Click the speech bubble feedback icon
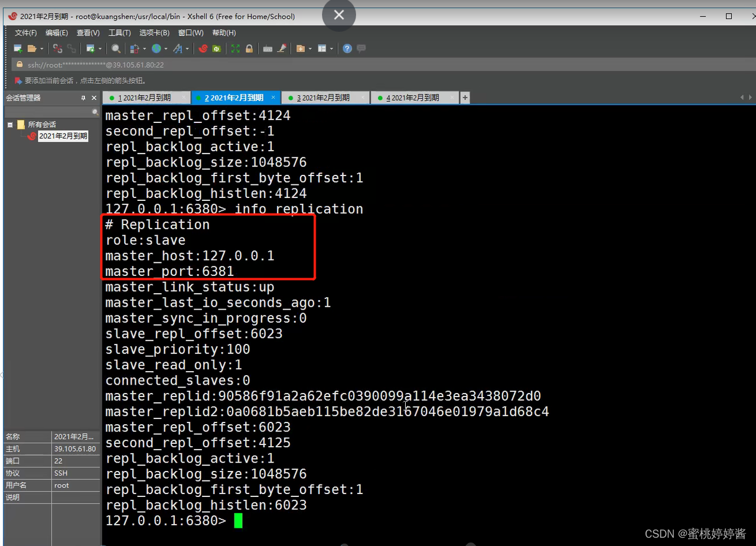 361,48
